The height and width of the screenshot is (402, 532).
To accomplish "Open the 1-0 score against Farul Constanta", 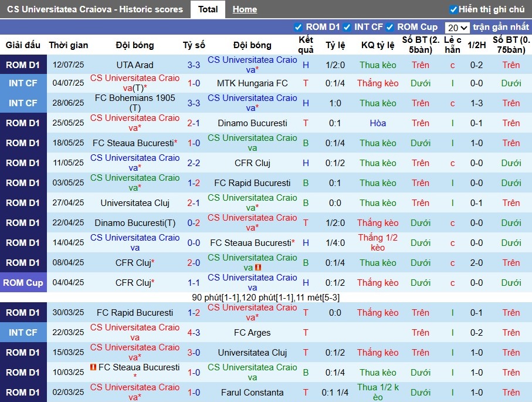I will (194, 393).
